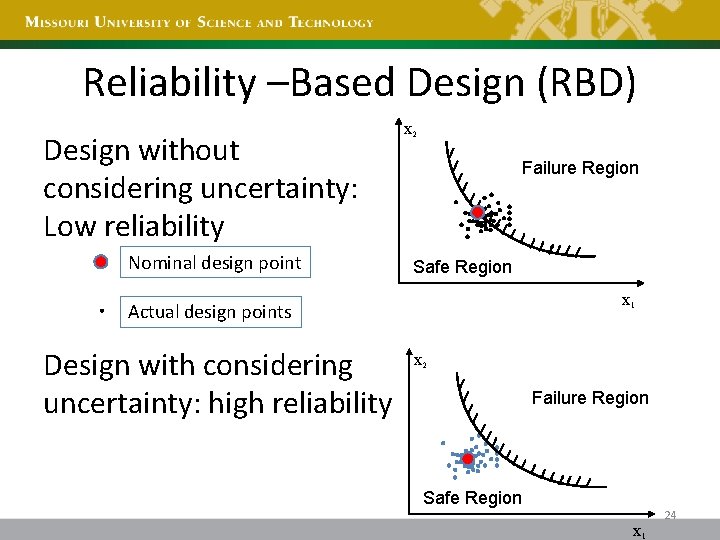Click the x2 axis label of the upper chart
The height and width of the screenshot is (540, 720).
click(x=410, y=130)
